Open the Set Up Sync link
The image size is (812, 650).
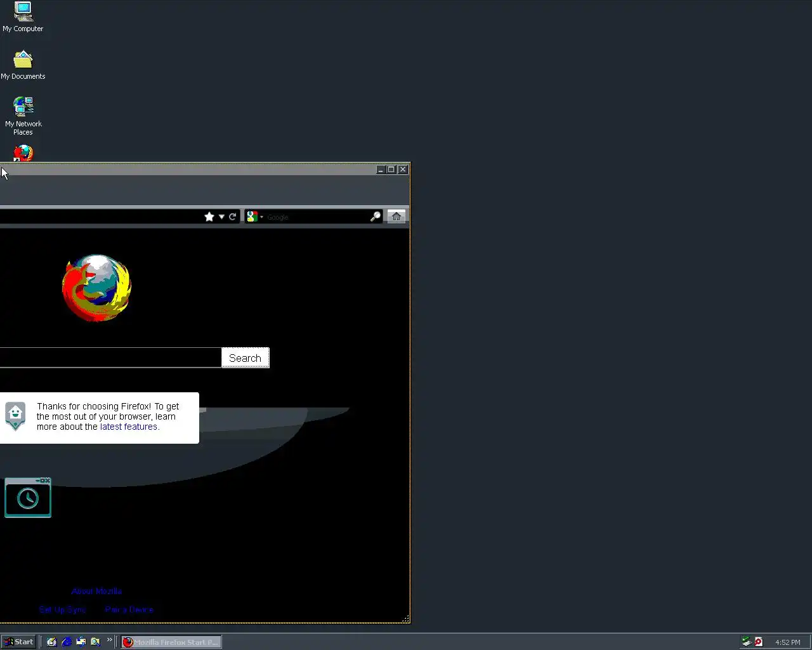(62, 609)
